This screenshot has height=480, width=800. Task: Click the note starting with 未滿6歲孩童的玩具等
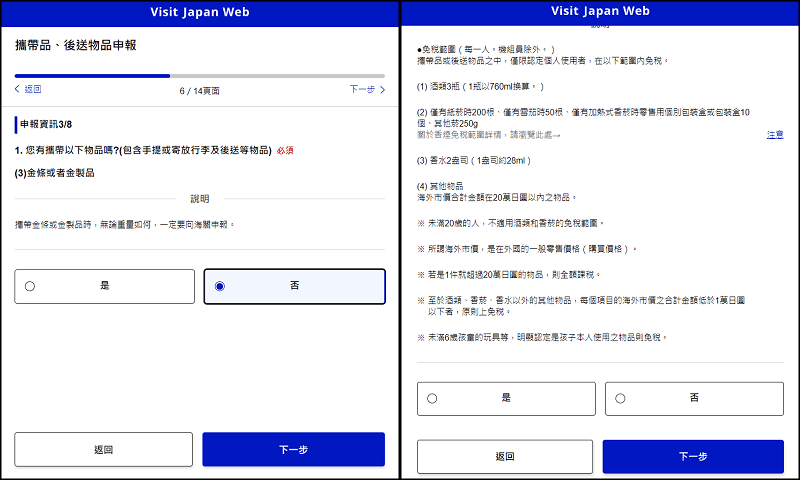pyautogui.click(x=542, y=337)
